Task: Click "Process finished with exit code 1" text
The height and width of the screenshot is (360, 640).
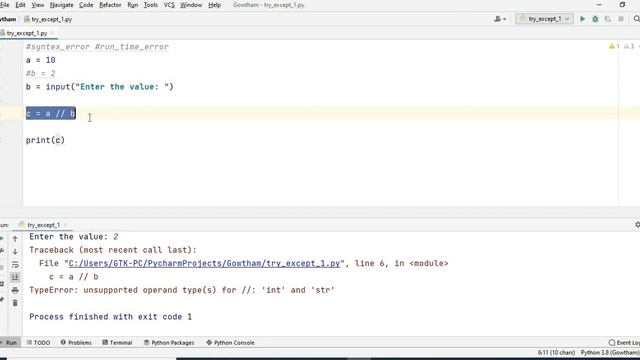Action: 110,317
